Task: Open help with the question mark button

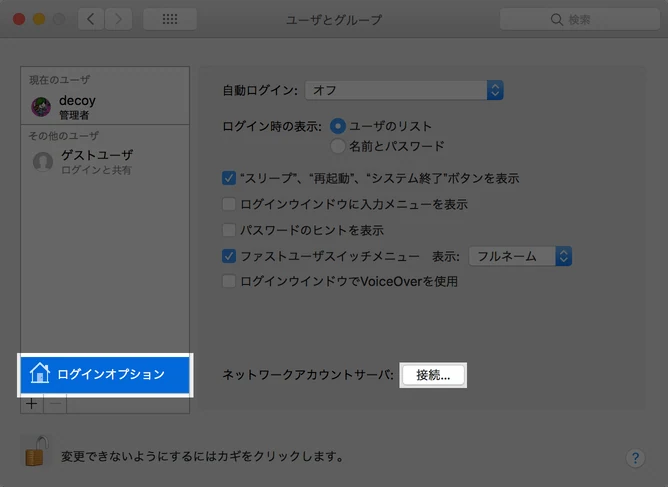Action: point(635,458)
